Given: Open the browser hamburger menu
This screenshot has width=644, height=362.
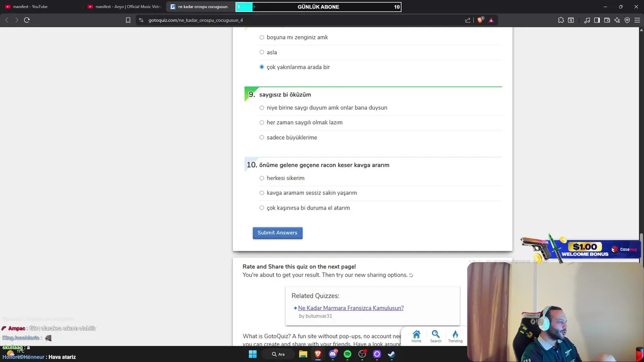Looking at the screenshot, I should tap(637, 20).
